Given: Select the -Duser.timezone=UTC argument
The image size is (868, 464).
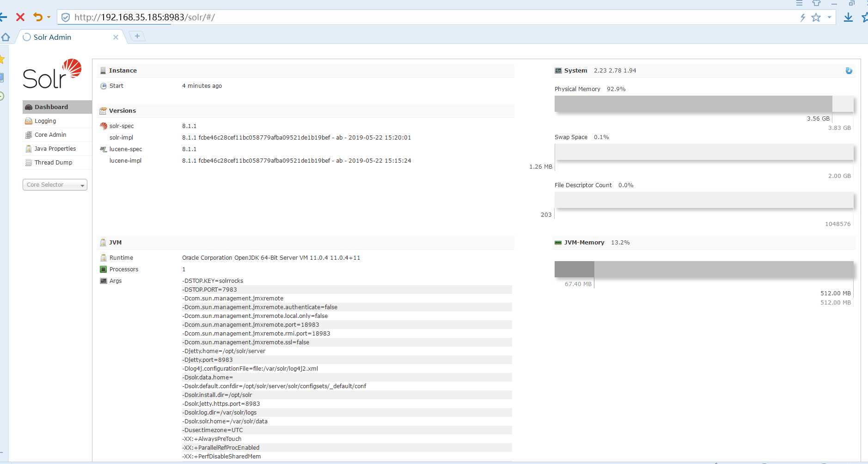Looking at the screenshot, I should point(213,430).
